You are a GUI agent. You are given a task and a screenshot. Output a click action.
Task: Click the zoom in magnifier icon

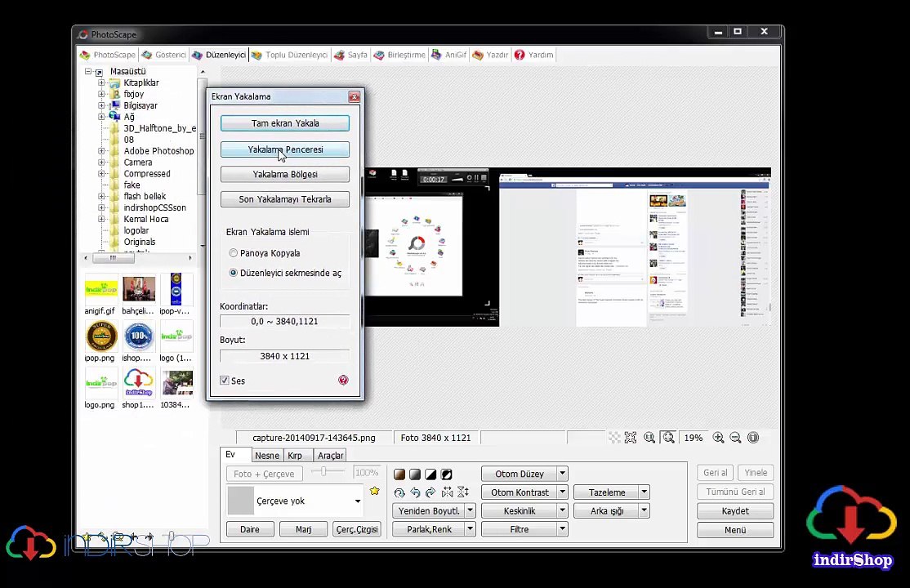(x=718, y=438)
